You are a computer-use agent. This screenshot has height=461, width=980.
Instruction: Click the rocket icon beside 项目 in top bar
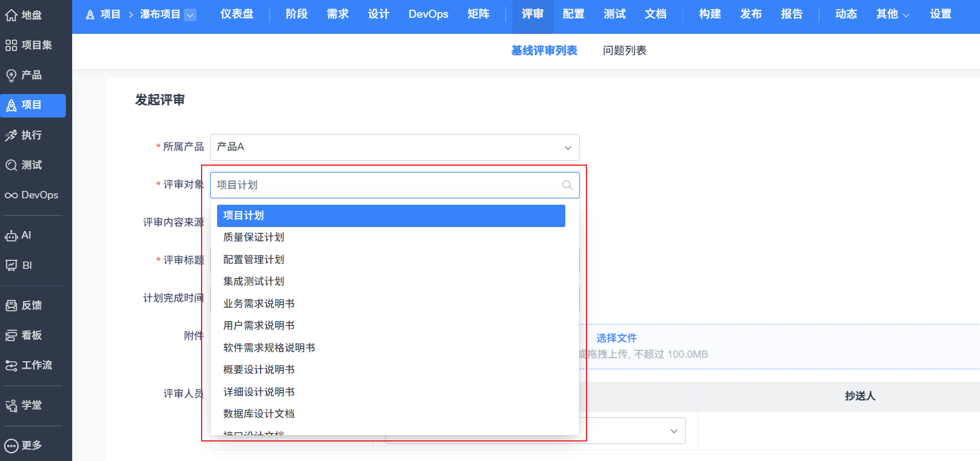90,14
